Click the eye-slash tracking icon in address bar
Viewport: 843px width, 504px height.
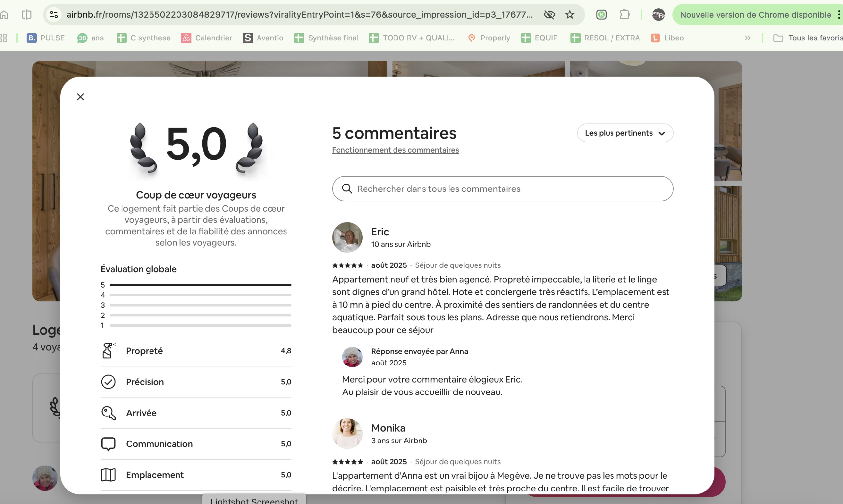[549, 14]
